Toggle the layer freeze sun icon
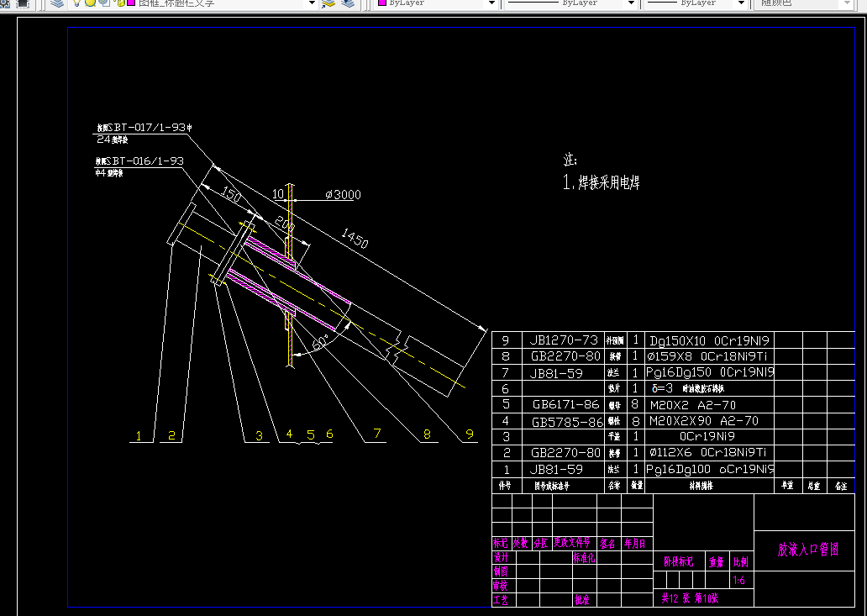Image resolution: width=867 pixels, height=616 pixels. (90, 3)
